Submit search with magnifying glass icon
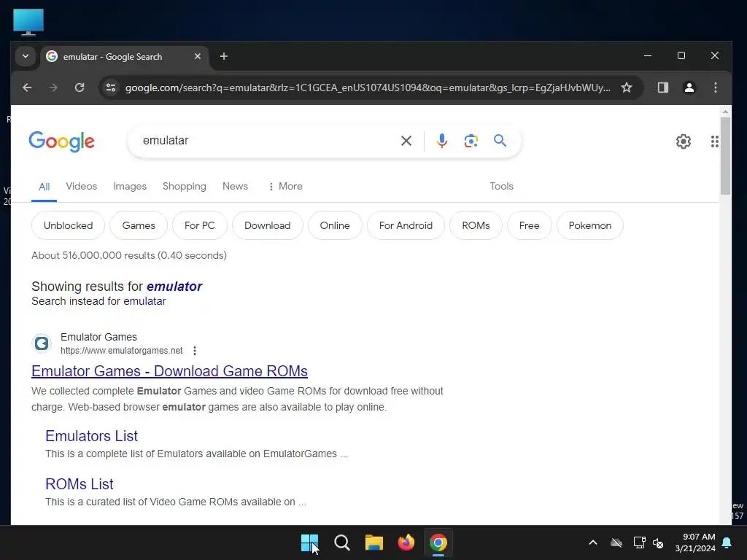The width and height of the screenshot is (747, 560). (500, 141)
